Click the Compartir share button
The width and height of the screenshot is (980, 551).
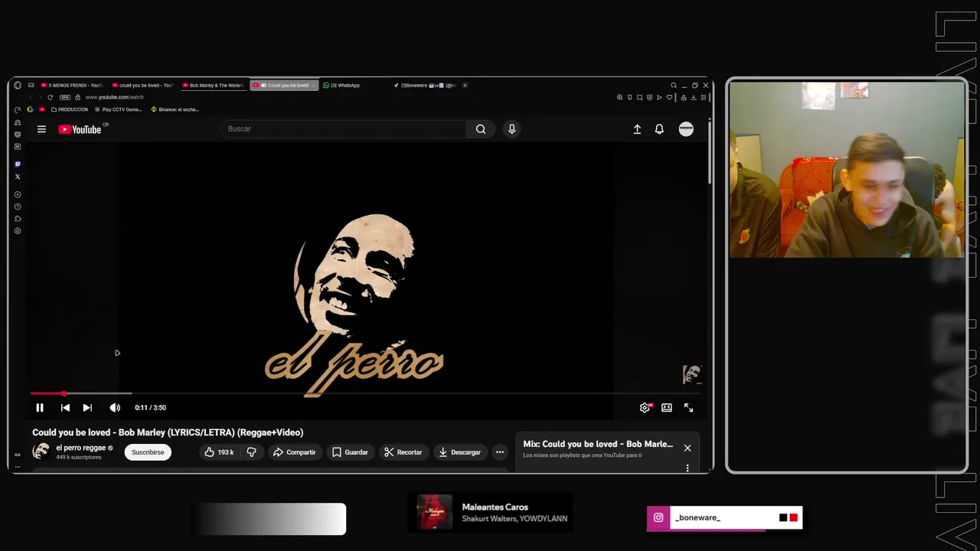(x=294, y=452)
